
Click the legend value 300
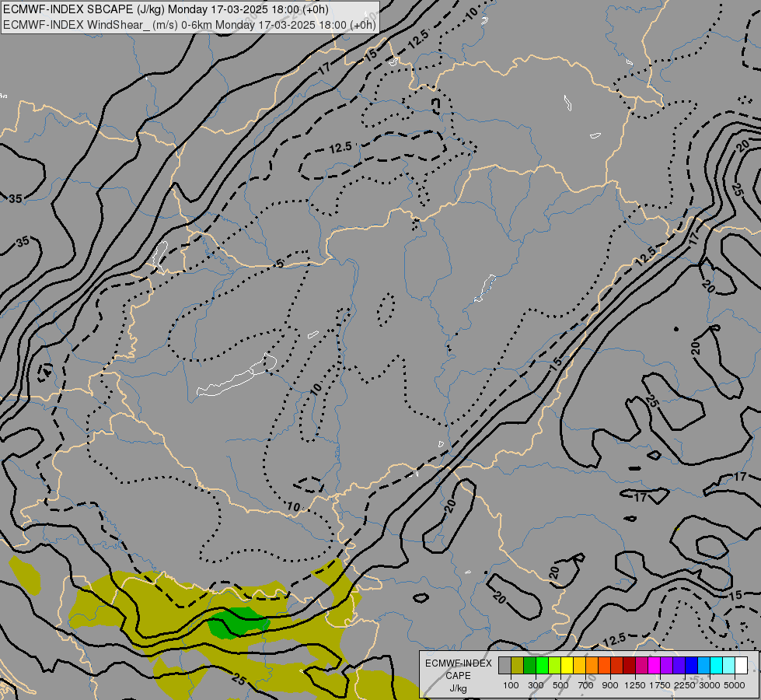coord(536,685)
